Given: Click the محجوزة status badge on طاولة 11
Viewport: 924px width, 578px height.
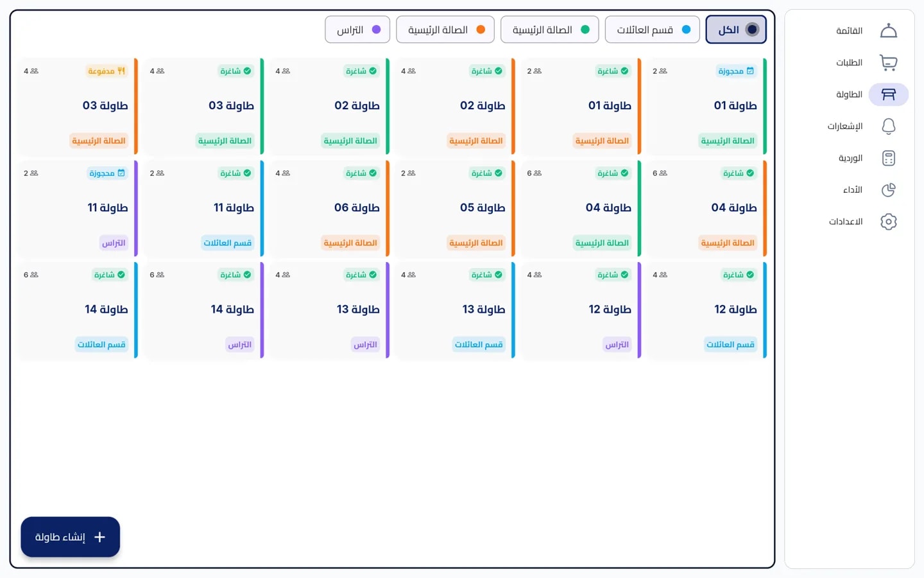Looking at the screenshot, I should (x=108, y=173).
